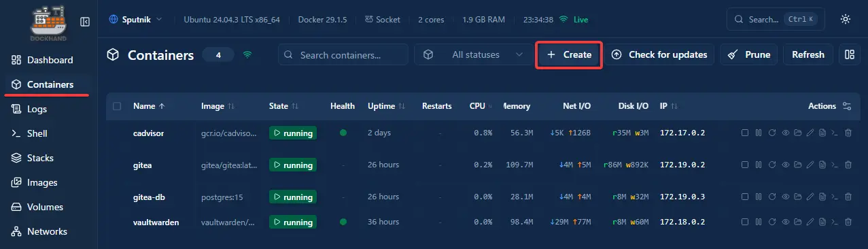Screen dimensions: 868x249
Task: Open terminal for the vaultwarden container
Action: pos(835,222)
